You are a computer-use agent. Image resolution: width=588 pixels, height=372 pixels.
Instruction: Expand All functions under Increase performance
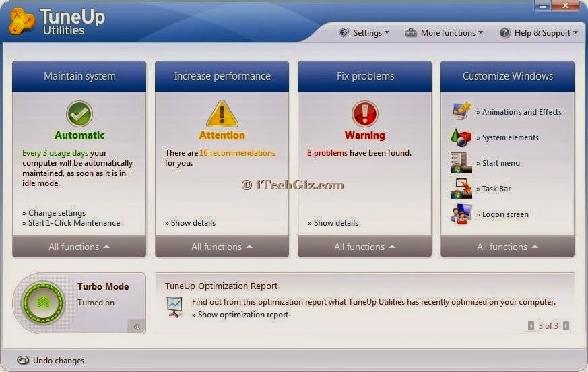(222, 247)
